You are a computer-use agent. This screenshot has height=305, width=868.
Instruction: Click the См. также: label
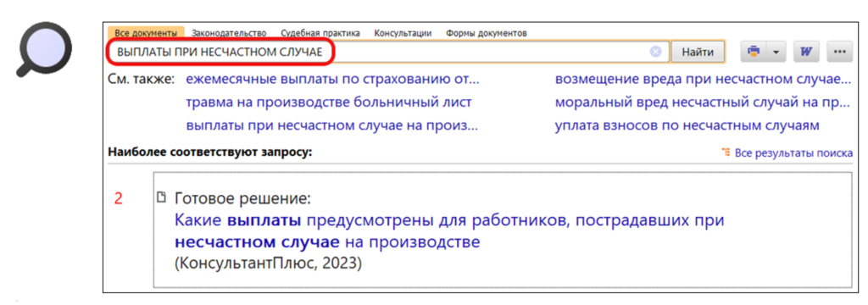pyautogui.click(x=142, y=79)
